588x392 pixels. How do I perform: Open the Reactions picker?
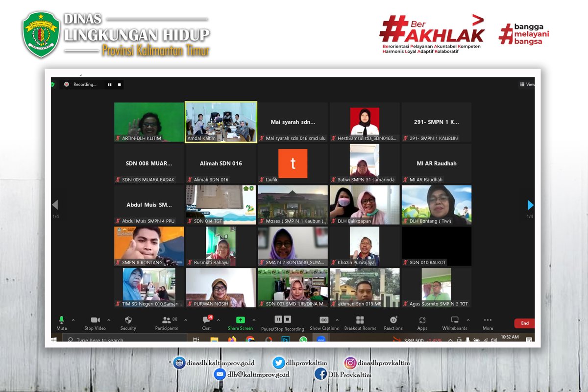(x=393, y=322)
